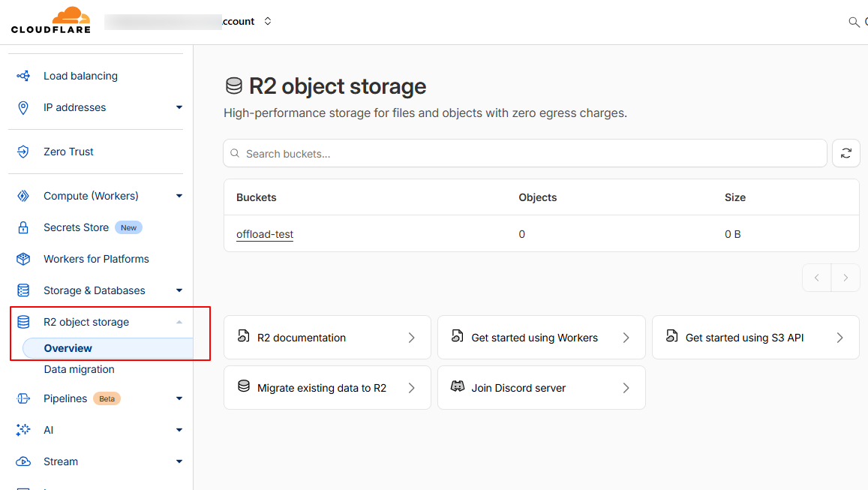Click the Join Discord server icon

tap(457, 387)
